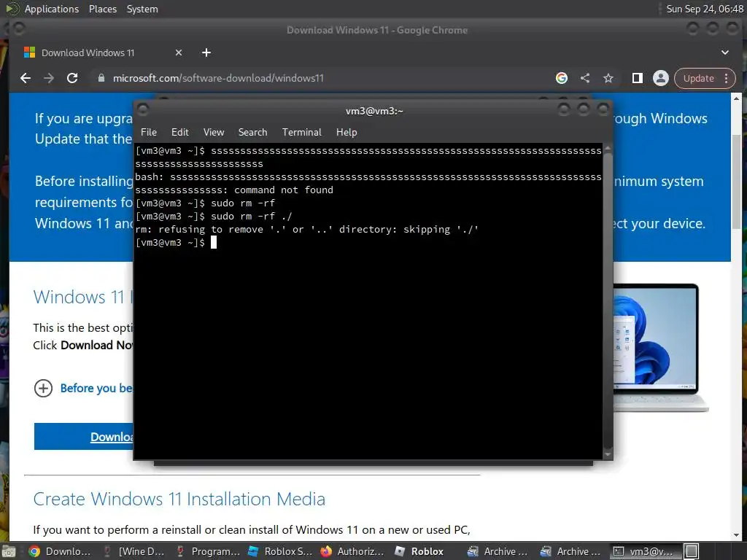Open Chrome's side panel icon
This screenshot has height=560, width=747.
[x=638, y=78]
